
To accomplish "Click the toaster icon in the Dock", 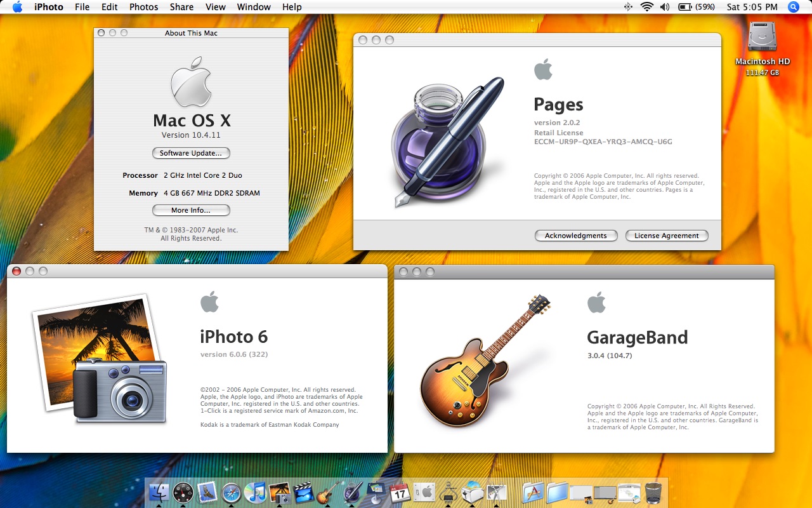I will click(x=473, y=493).
